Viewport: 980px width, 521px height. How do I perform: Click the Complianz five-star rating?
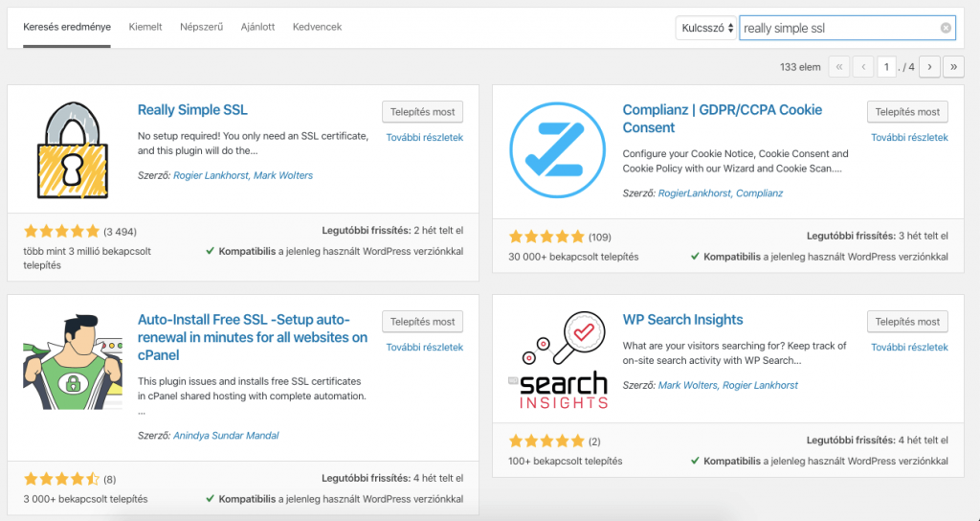tap(546, 238)
